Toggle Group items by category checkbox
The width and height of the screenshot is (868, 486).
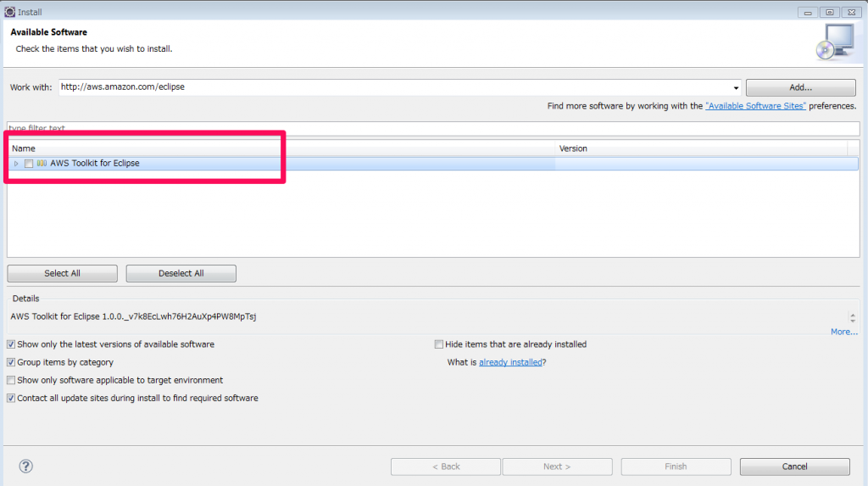(11, 362)
